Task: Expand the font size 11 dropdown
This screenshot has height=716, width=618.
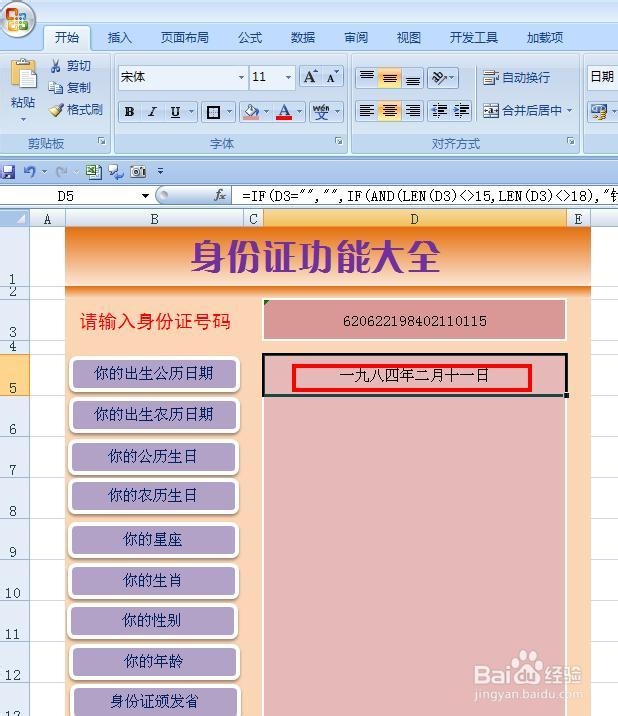Action: tap(288, 77)
